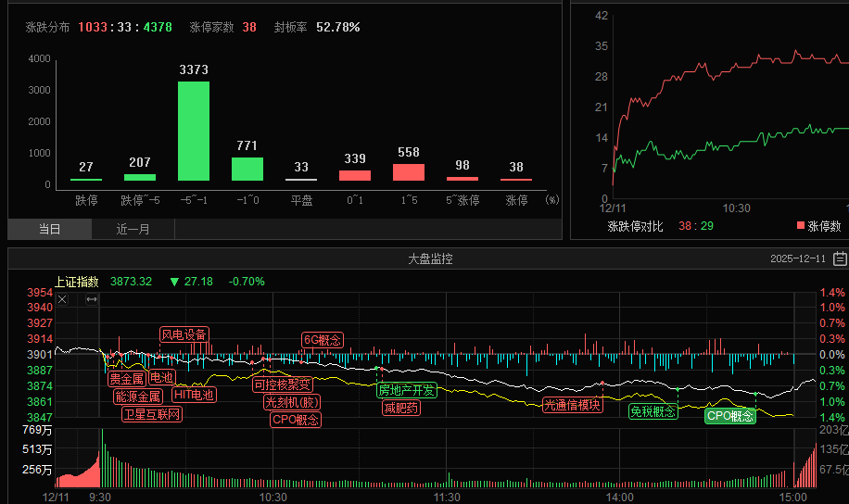849x504 pixels.
Task: Click the 光通信模块 sector label
Action: pyautogui.click(x=573, y=405)
